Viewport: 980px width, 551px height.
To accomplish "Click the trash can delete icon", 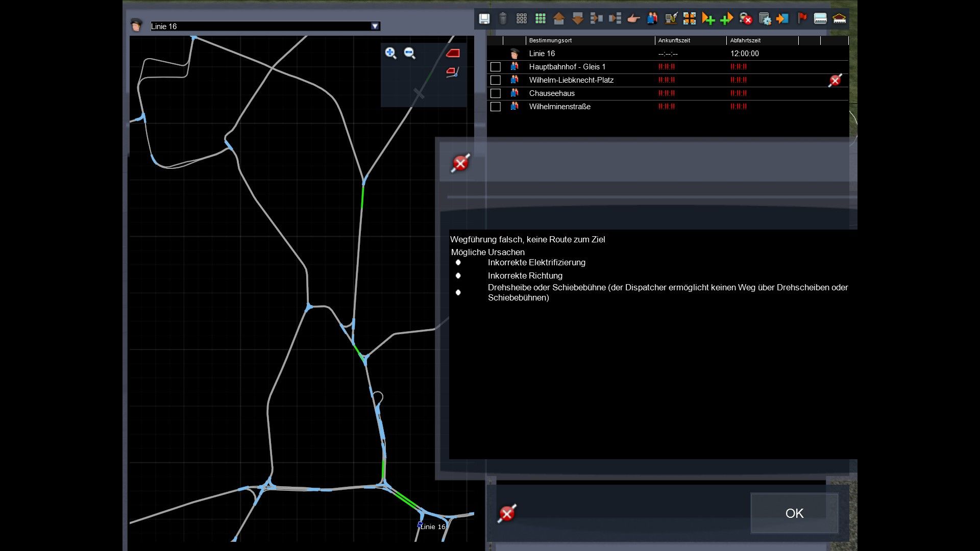I will pyautogui.click(x=503, y=19).
